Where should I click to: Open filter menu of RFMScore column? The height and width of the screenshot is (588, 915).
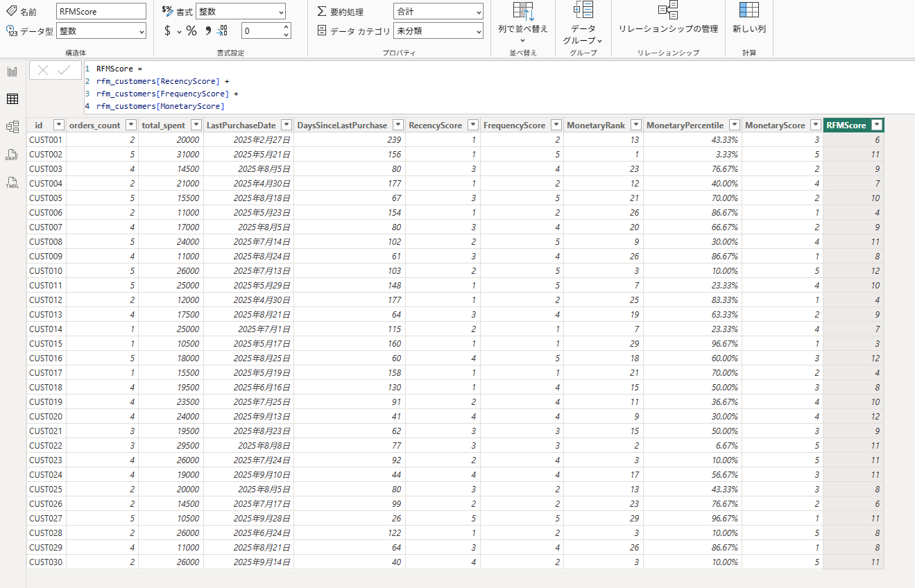877,126
